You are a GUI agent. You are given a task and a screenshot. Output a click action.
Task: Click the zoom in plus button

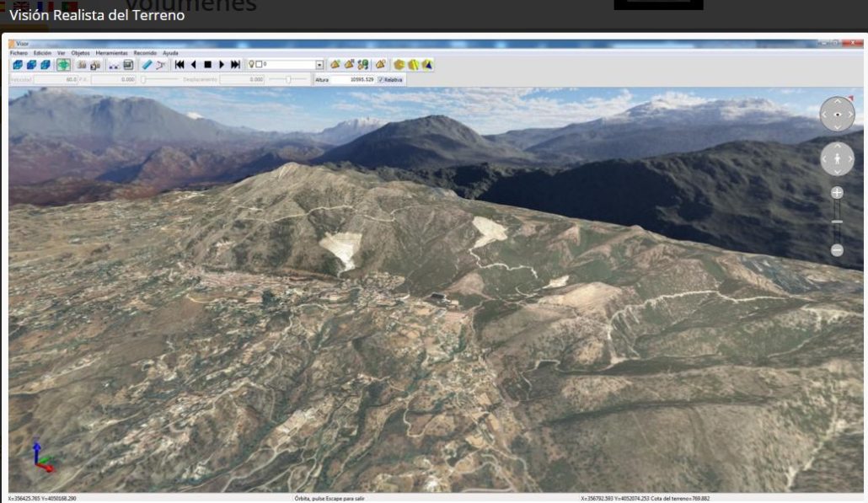837,193
